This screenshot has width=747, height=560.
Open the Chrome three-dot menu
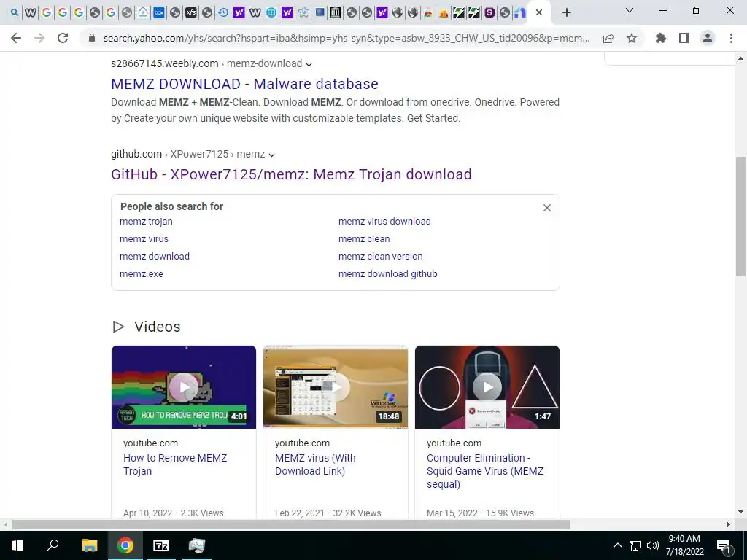(731, 38)
